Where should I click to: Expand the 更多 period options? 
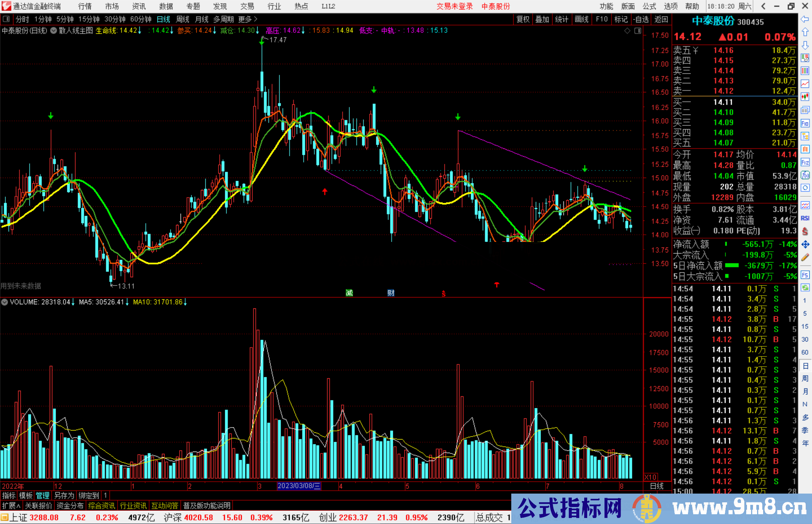click(x=248, y=19)
